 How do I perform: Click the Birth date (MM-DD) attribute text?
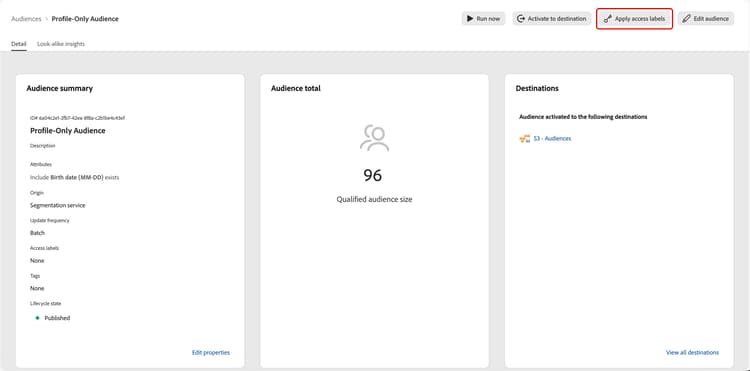coord(77,177)
